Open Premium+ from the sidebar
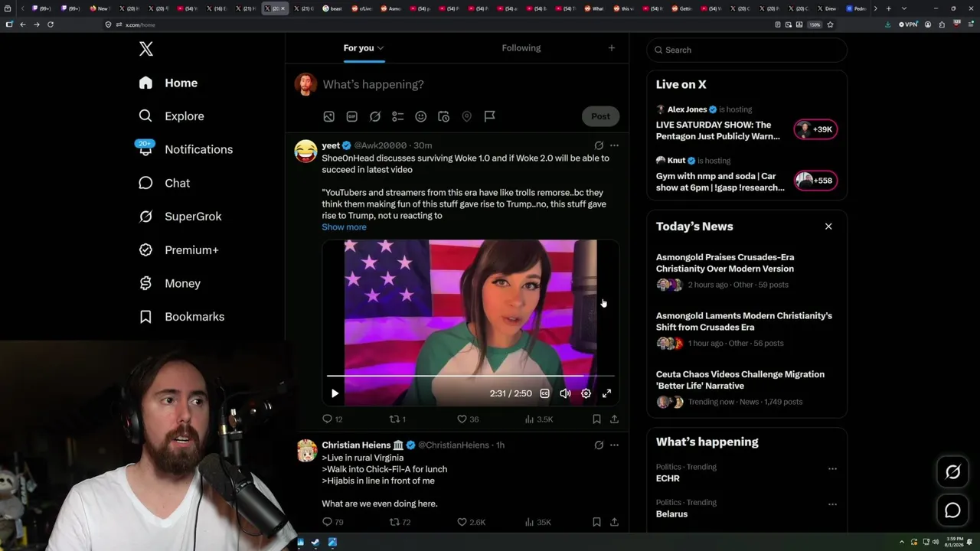 178,250
